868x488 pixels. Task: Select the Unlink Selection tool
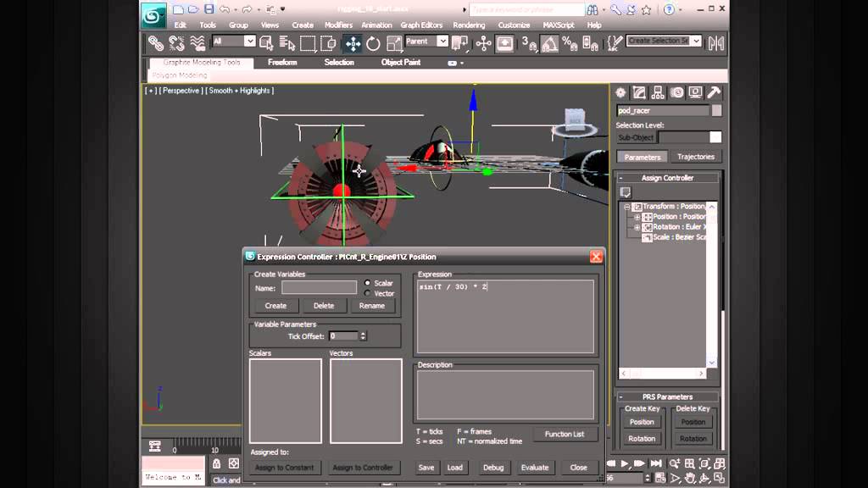click(176, 42)
